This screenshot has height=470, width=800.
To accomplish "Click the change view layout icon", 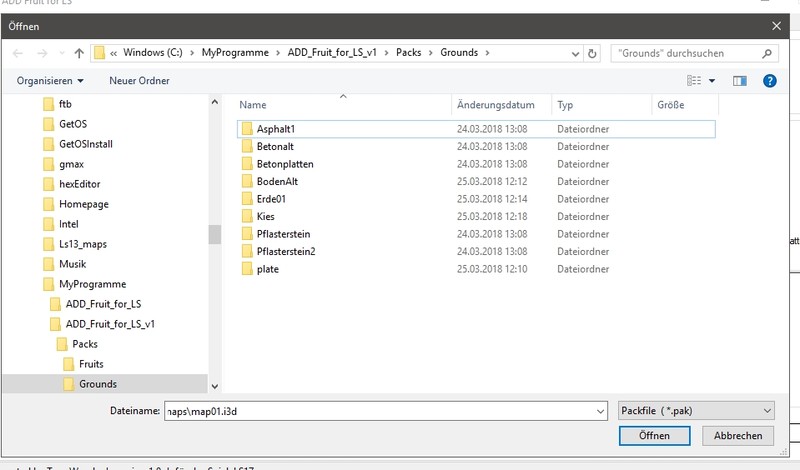I will [695, 80].
